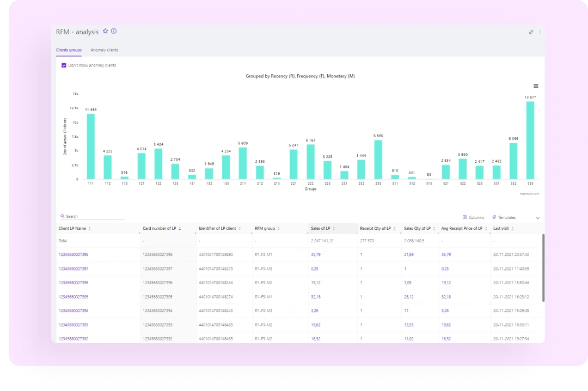Expand the chevron beside Templates

pos(537,218)
